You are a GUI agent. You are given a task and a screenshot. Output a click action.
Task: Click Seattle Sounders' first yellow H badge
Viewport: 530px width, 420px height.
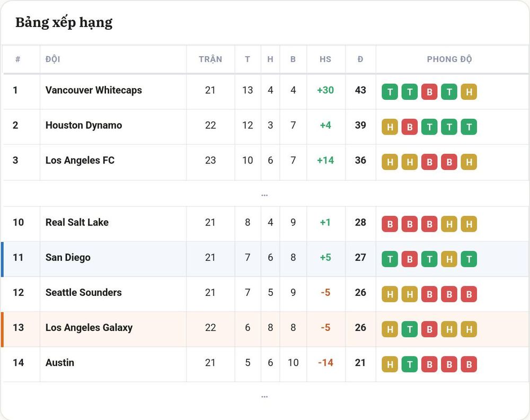(390, 294)
